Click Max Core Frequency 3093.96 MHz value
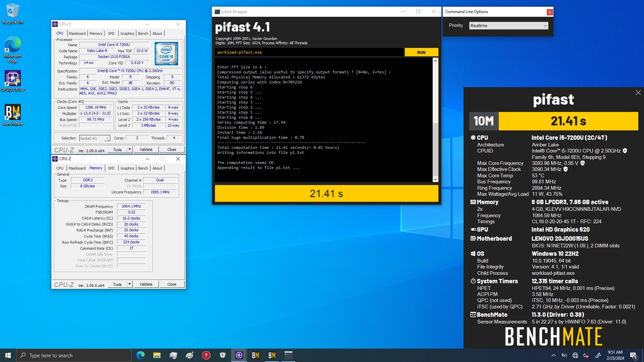This screenshot has width=644, height=362. (x=555, y=163)
